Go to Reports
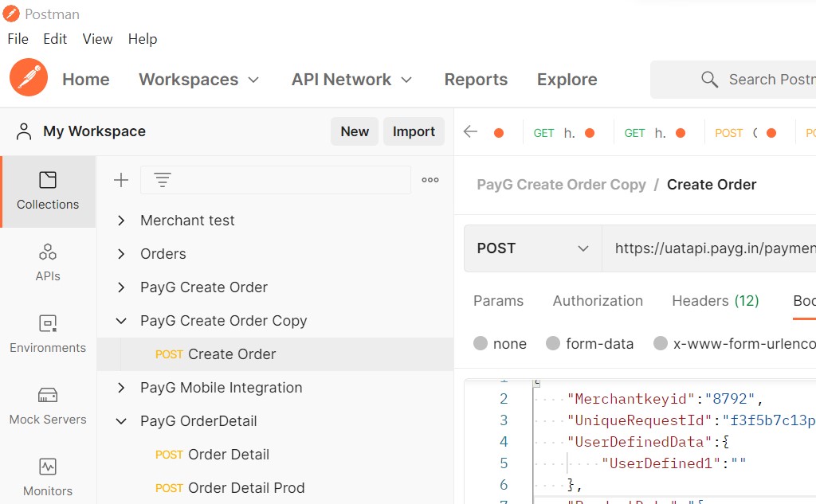The image size is (816, 504). pyautogui.click(x=476, y=80)
